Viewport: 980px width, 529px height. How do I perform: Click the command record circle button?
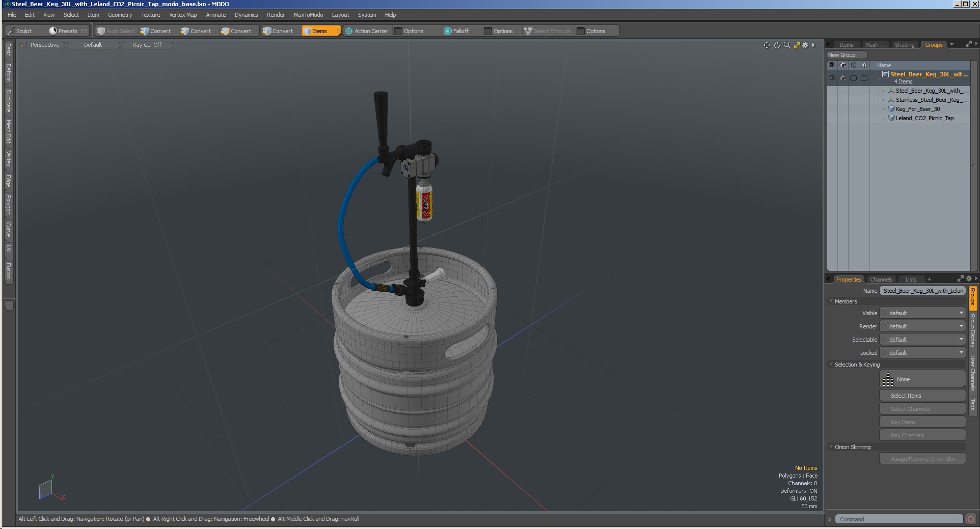tap(971, 519)
